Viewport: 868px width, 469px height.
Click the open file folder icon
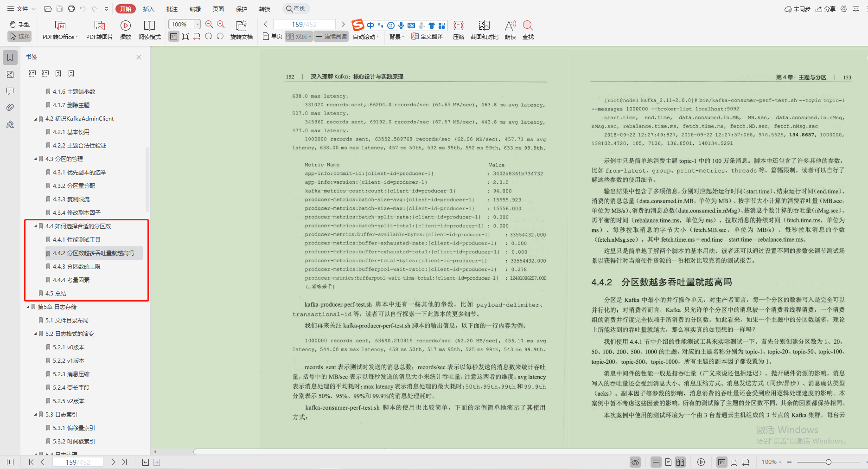(x=48, y=9)
